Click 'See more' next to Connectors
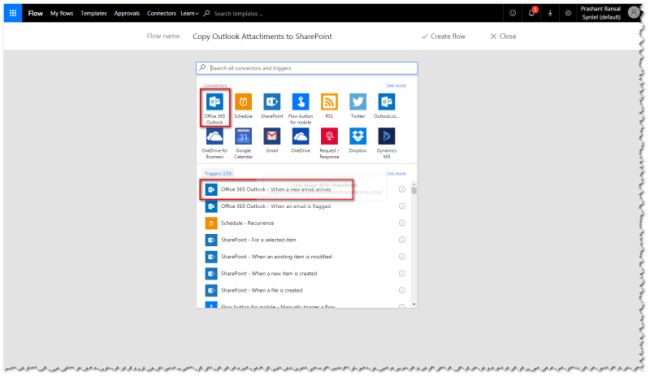The height and width of the screenshot is (377, 650). point(396,85)
